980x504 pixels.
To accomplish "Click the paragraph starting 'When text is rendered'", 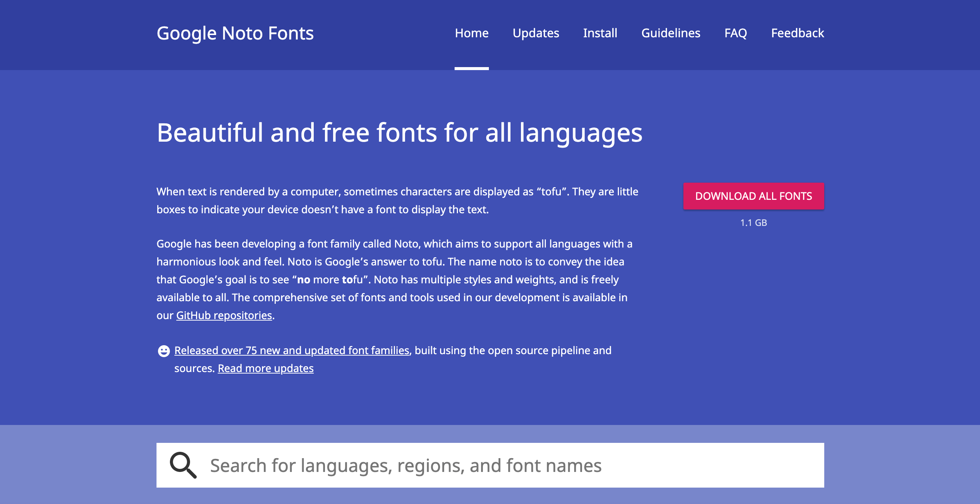I will click(397, 201).
